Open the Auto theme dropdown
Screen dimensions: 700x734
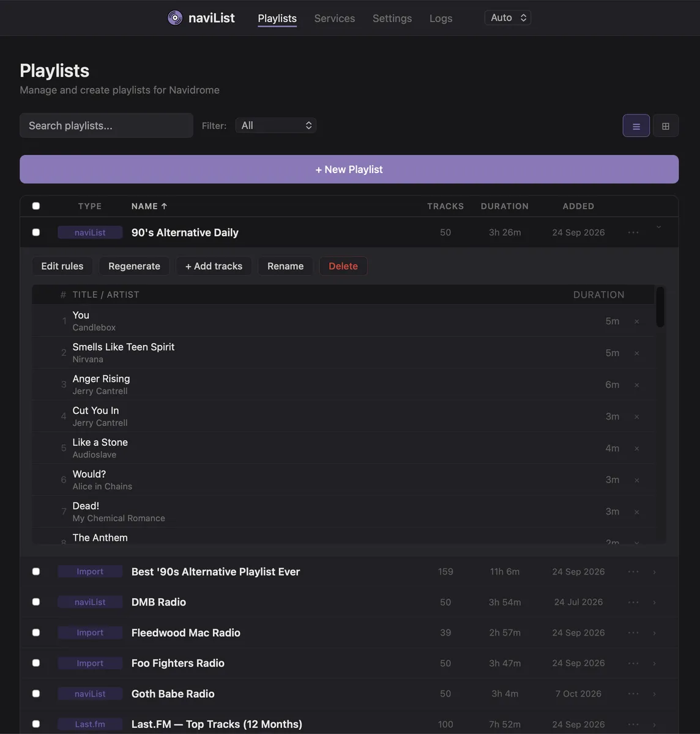(508, 18)
